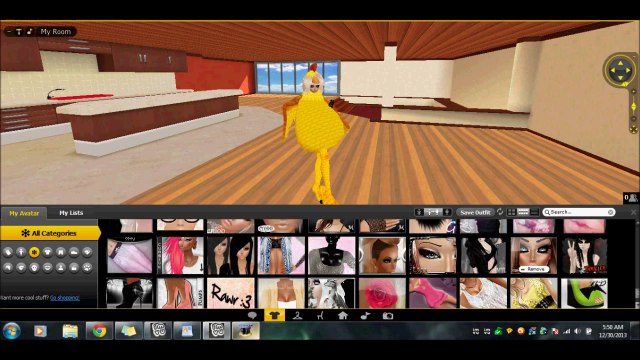Image resolution: width=640 pixels, height=360 pixels.
Task: Shrink the inventory panel to its smallest height
Action: click(419, 212)
